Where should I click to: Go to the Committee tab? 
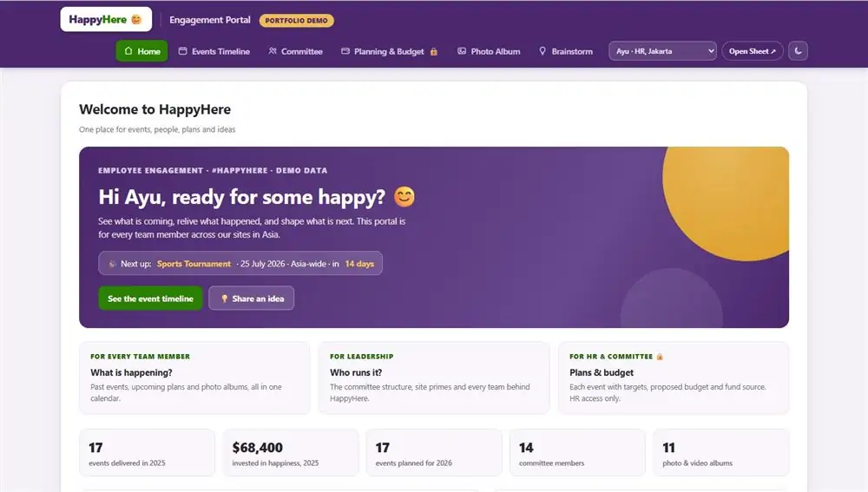pos(296,51)
